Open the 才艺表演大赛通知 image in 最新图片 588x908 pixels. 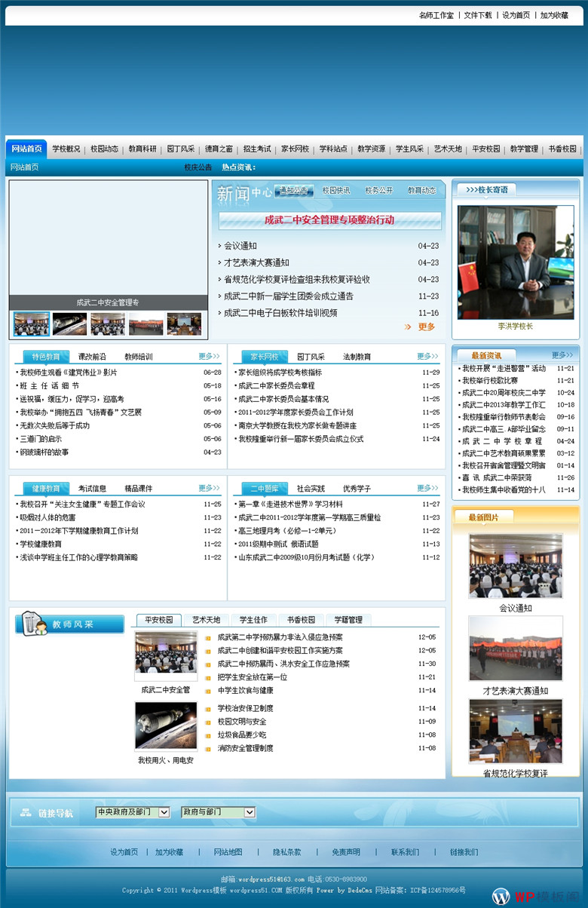tap(516, 649)
